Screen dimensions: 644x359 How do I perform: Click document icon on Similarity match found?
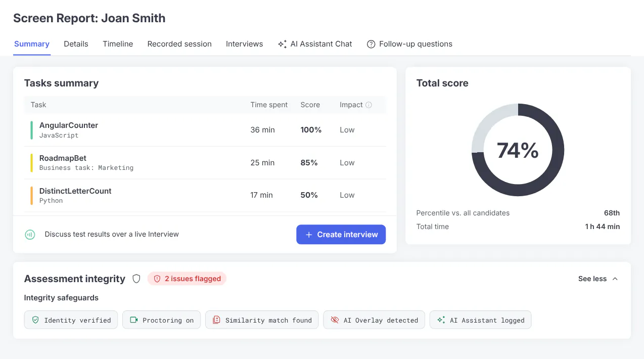click(216, 320)
